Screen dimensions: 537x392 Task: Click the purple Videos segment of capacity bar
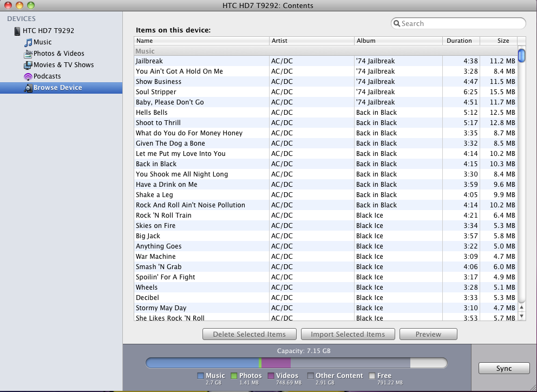tap(276, 363)
